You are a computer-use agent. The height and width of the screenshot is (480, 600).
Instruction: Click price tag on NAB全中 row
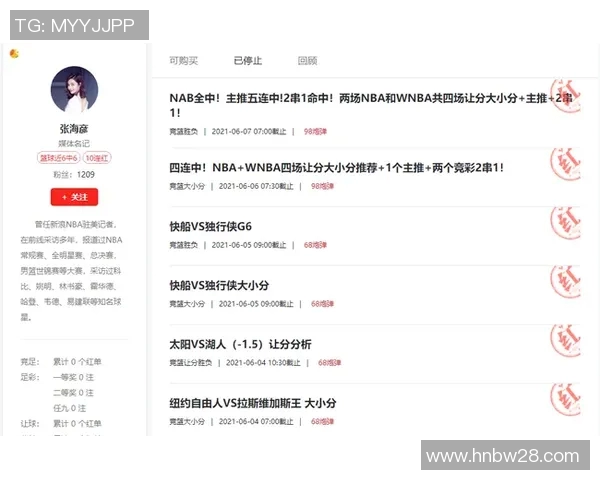[315, 132]
